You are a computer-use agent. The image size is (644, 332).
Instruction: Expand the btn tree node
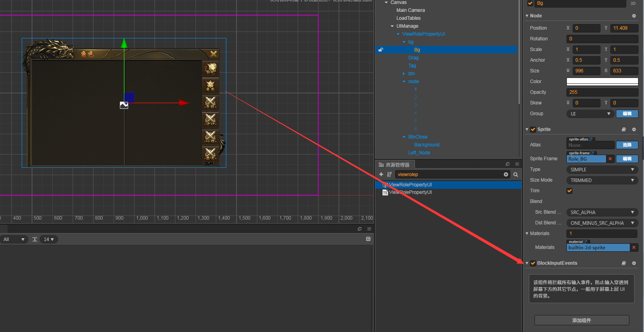click(x=404, y=74)
